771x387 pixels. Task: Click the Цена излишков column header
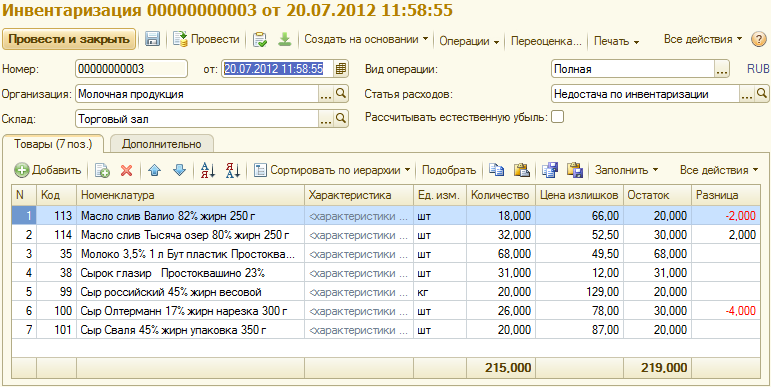click(x=579, y=195)
